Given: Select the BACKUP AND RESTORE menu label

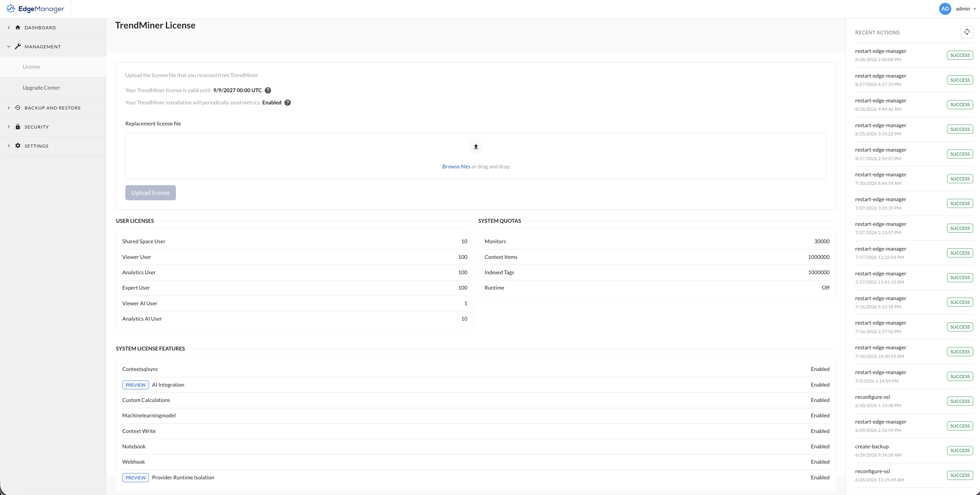Looking at the screenshot, I should point(53,108).
